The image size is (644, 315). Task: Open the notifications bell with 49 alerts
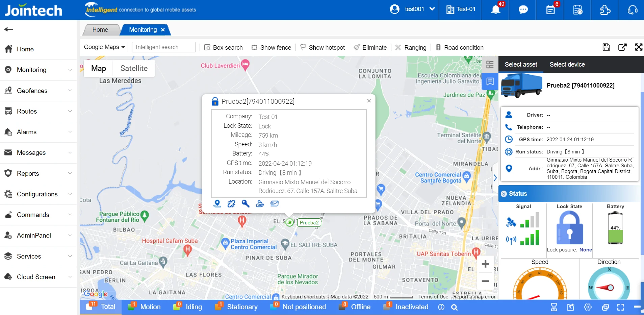(x=496, y=9)
